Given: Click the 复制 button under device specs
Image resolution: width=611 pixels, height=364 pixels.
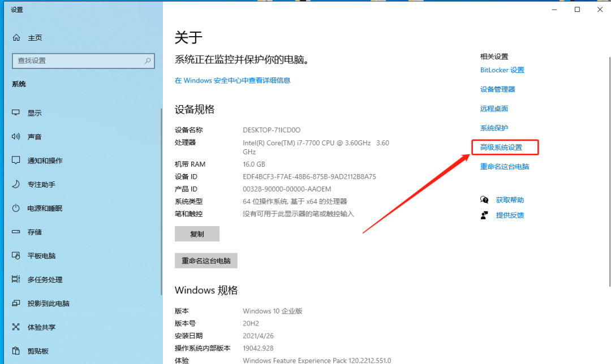Looking at the screenshot, I should (x=197, y=233).
